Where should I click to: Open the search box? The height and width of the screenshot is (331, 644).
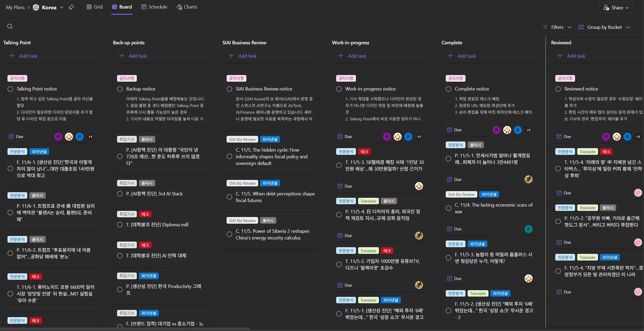click(10, 26)
